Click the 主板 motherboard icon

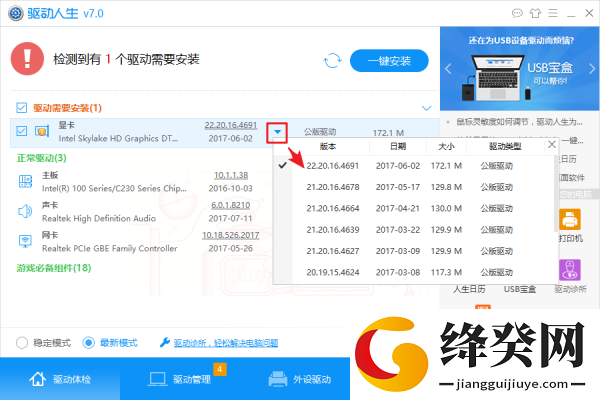tap(26, 181)
